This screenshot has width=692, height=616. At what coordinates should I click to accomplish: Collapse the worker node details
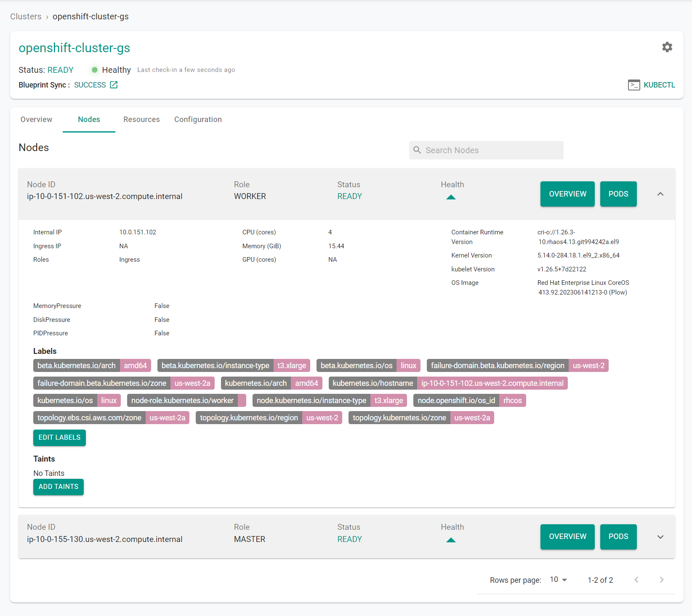660,194
